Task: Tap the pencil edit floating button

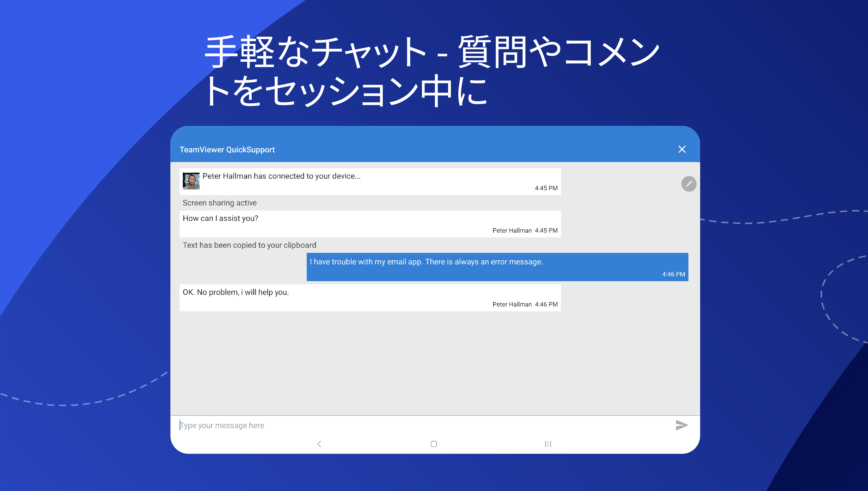Action: point(689,184)
